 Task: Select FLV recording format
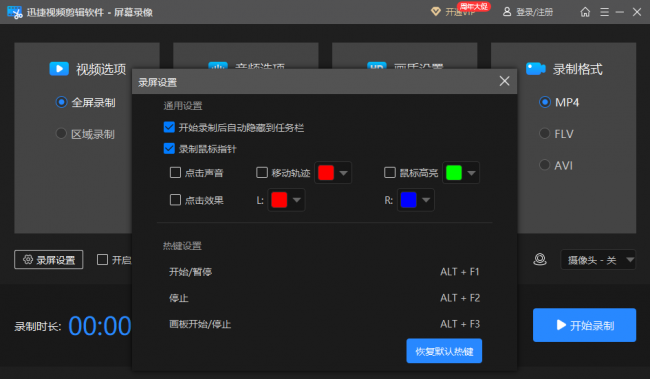[x=544, y=134]
